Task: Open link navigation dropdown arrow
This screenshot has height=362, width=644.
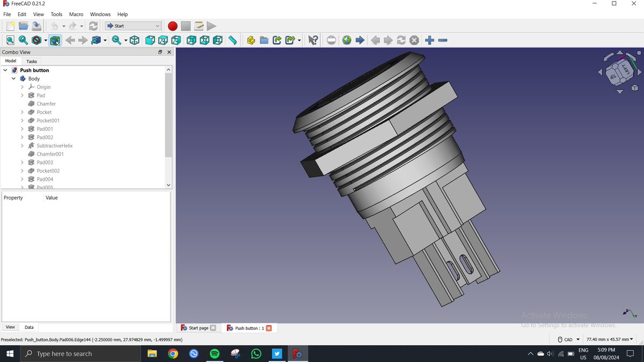Action: pos(105,40)
